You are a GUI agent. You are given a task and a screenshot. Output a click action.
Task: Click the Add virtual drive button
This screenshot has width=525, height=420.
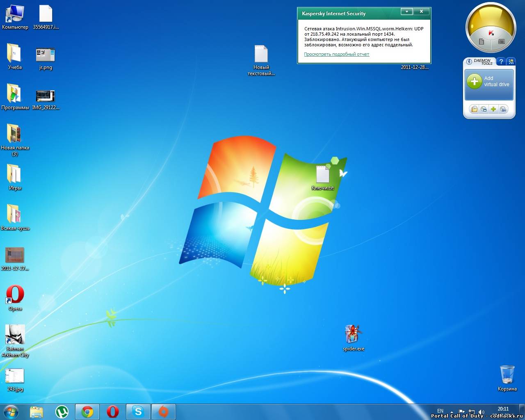point(489,84)
